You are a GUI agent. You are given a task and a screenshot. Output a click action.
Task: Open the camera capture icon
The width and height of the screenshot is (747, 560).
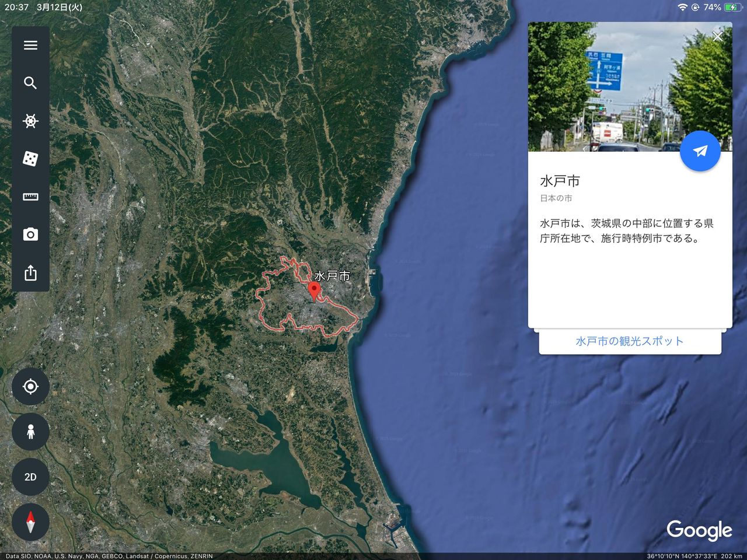pyautogui.click(x=30, y=235)
